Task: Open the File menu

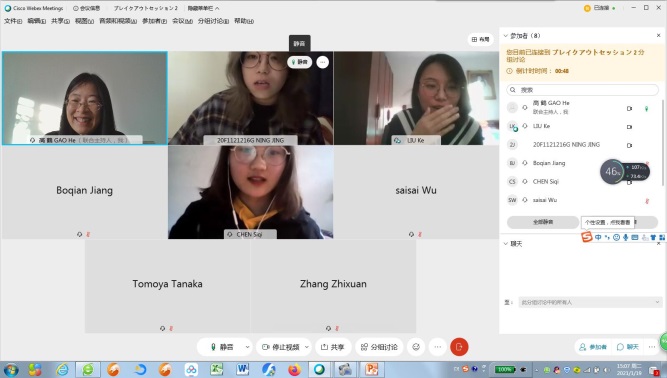Action: pos(13,21)
